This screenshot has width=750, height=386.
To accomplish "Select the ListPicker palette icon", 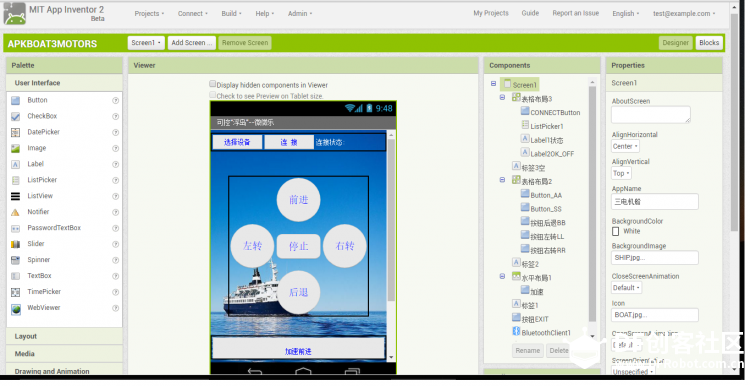I will (x=15, y=180).
